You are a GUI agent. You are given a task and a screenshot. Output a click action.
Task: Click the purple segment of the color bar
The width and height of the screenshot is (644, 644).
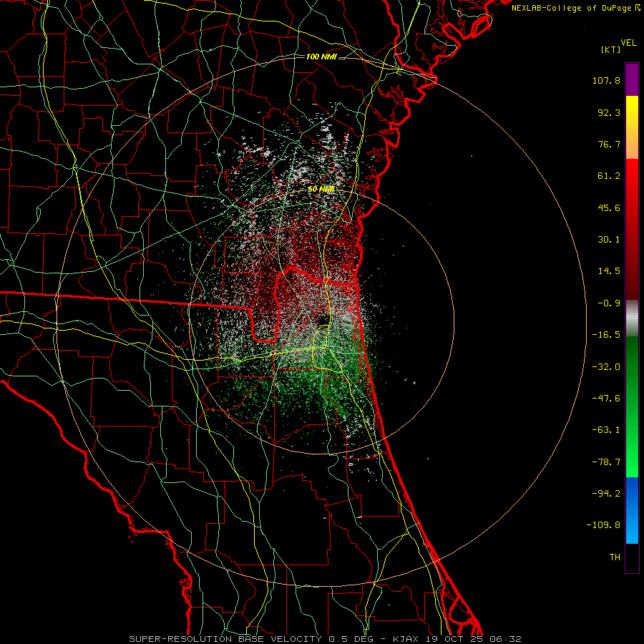[x=632, y=79]
